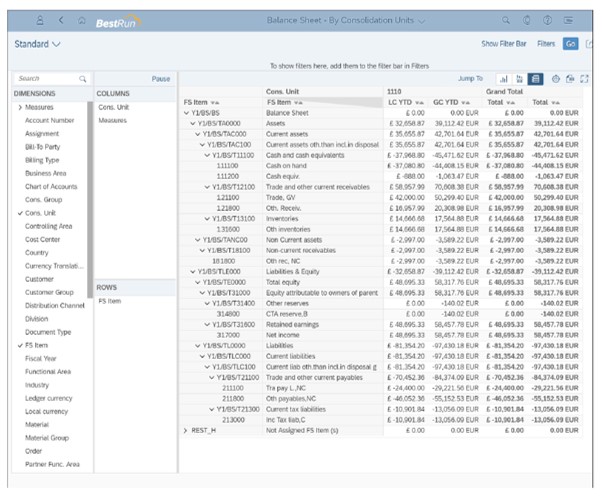
Task: Select Cons. Unit in COLUMNS
Action: tap(113, 107)
